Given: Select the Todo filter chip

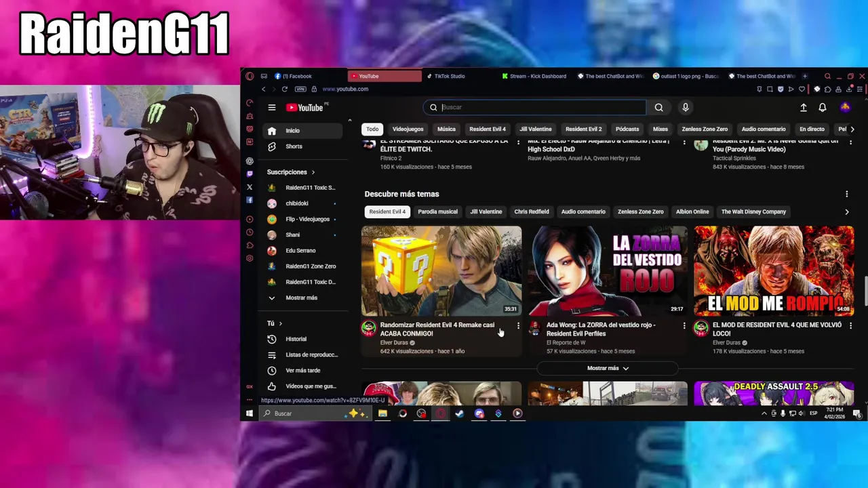Looking at the screenshot, I should click(372, 129).
